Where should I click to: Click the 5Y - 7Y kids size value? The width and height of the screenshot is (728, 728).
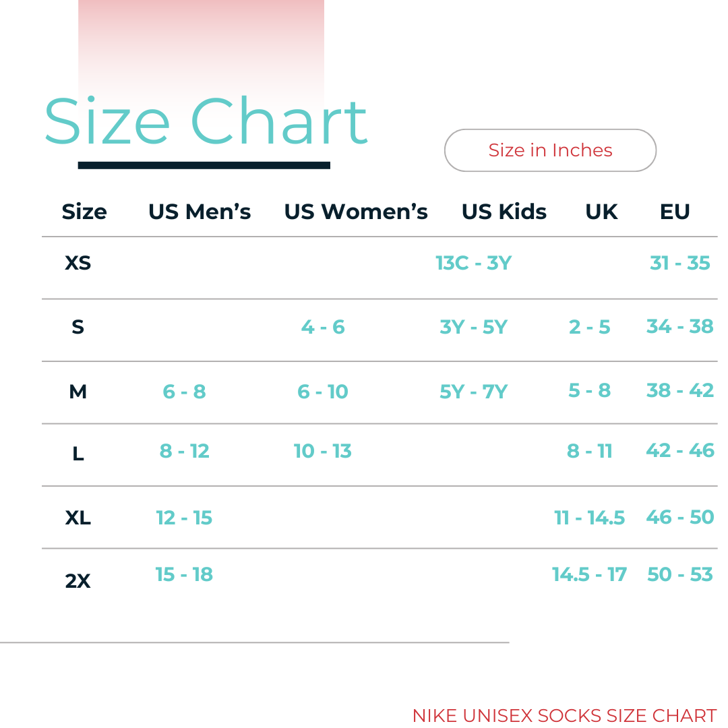(x=473, y=391)
